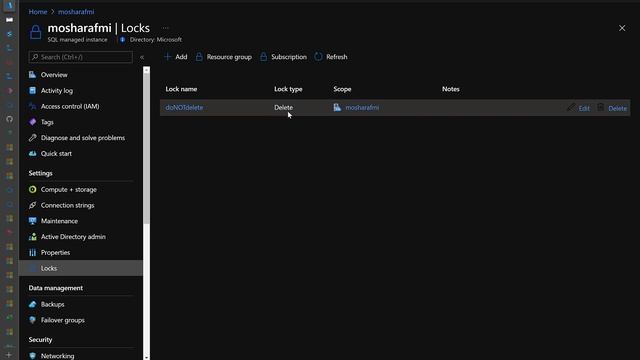Image resolution: width=640 pixels, height=360 pixels.
Task: Click the plus icon at bottom of left rail
Action: [9, 355]
